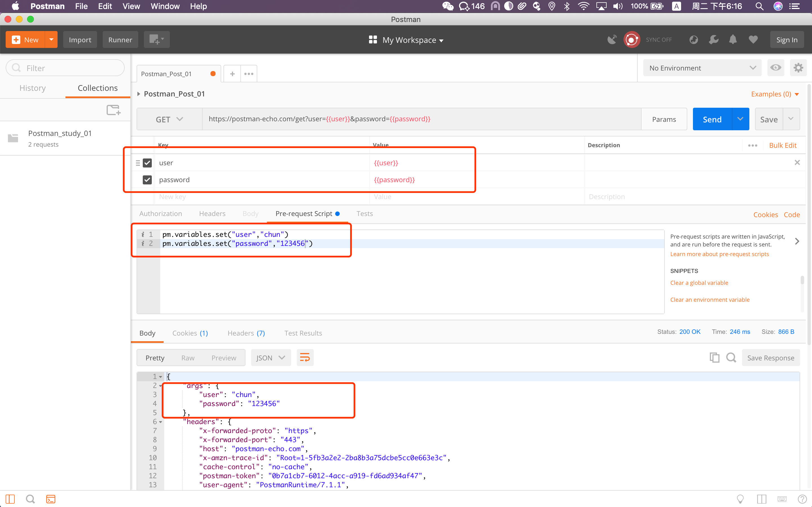Open the Postman console icon

click(51, 499)
